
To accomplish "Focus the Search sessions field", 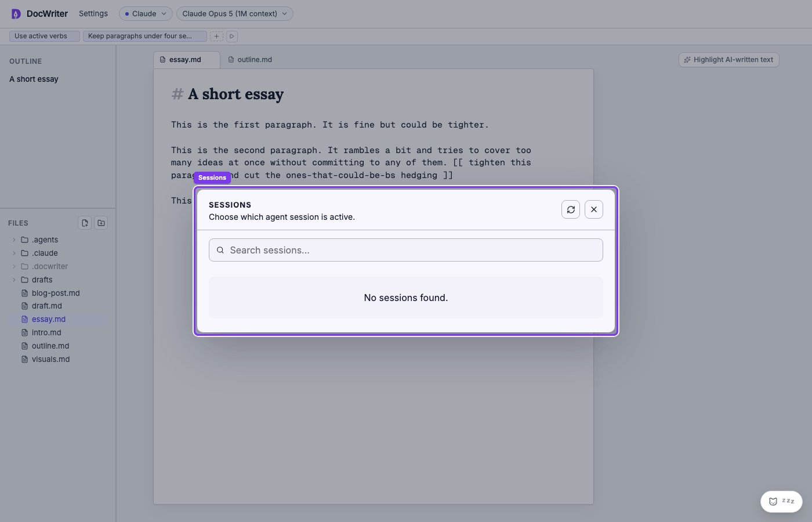I will 406,250.
